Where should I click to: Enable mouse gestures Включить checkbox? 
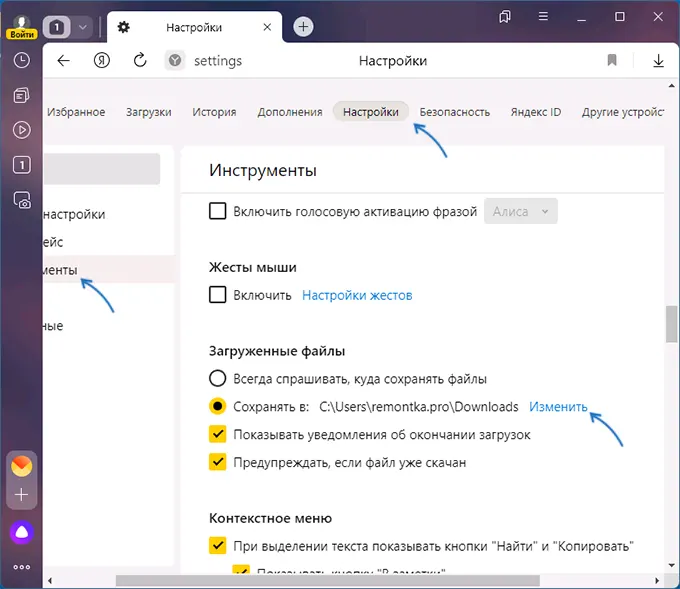pyautogui.click(x=217, y=294)
